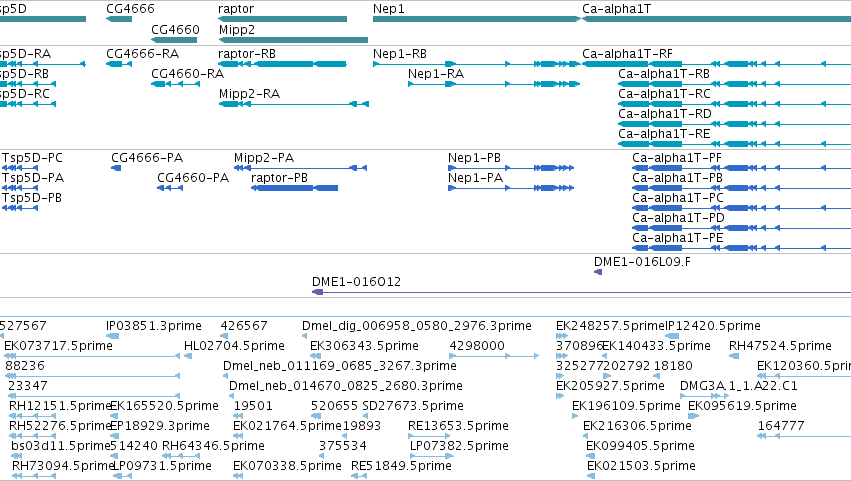Select EST EK248257.5prime
851x481 pixels.
(x=610, y=326)
